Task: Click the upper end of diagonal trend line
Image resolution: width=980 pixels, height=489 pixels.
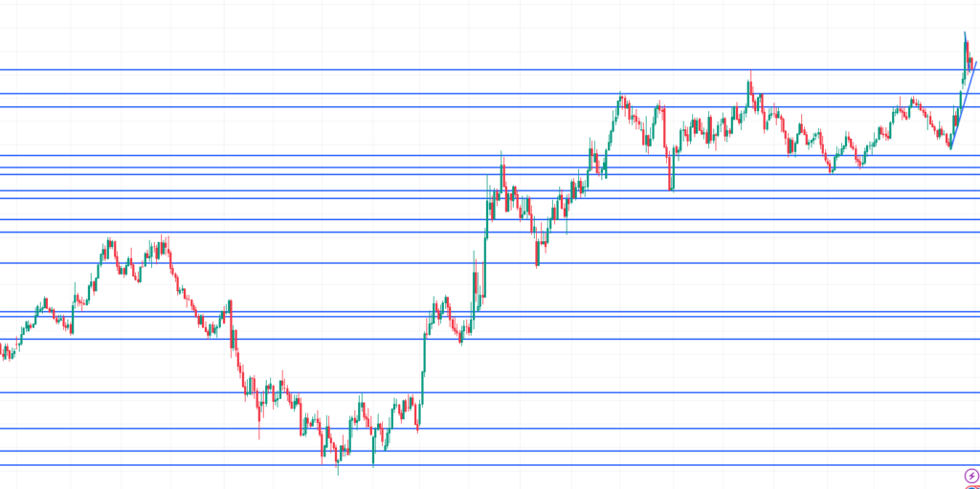Action: pyautogui.click(x=976, y=63)
